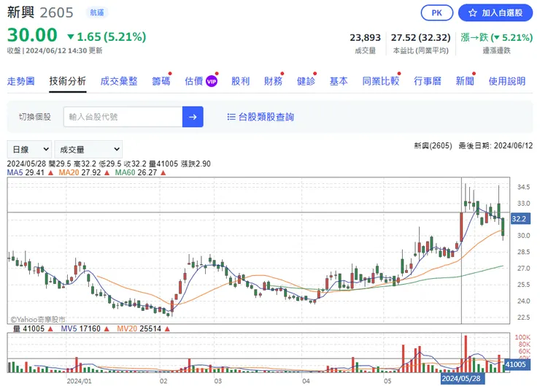The width and height of the screenshot is (540, 392).
Task: Click the 23,893 成交量 value
Action: coord(366,37)
